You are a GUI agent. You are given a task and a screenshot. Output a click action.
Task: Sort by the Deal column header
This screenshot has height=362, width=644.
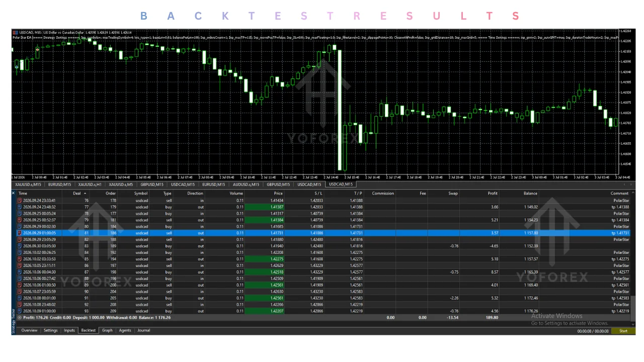[x=77, y=194]
